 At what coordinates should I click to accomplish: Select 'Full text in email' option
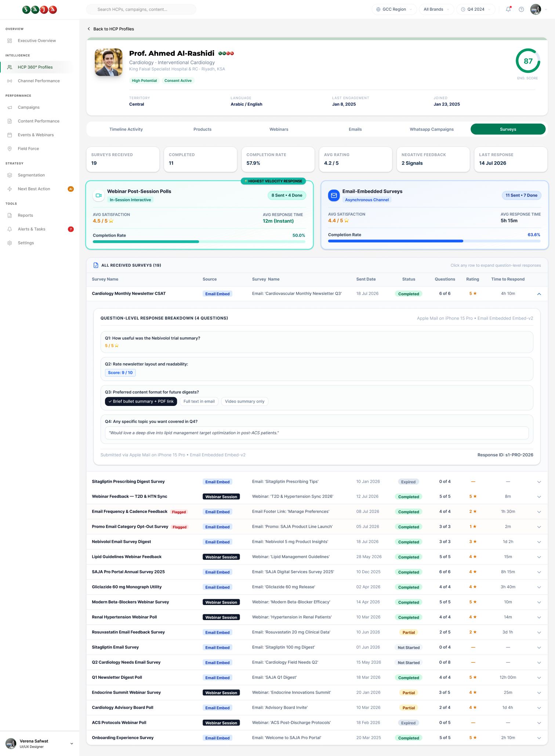pyautogui.click(x=199, y=402)
